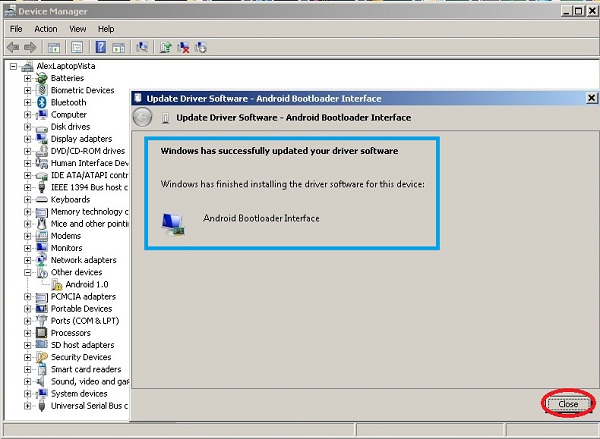Open the View menu
Viewport: 600px width, 439px height.
tap(78, 29)
